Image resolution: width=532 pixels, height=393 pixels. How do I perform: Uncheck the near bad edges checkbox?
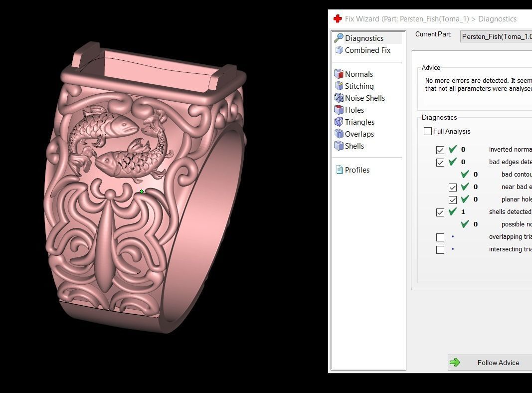tap(453, 188)
